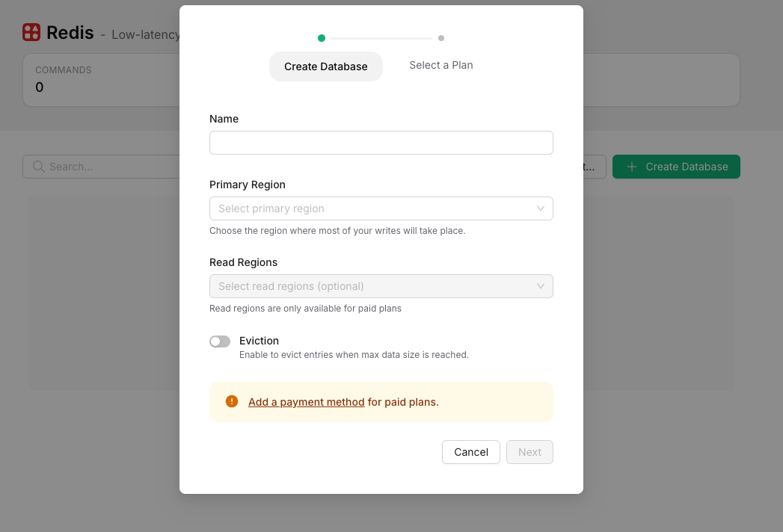Expand the Primary Region chevron arrow
This screenshot has height=532, width=783.
click(x=541, y=208)
